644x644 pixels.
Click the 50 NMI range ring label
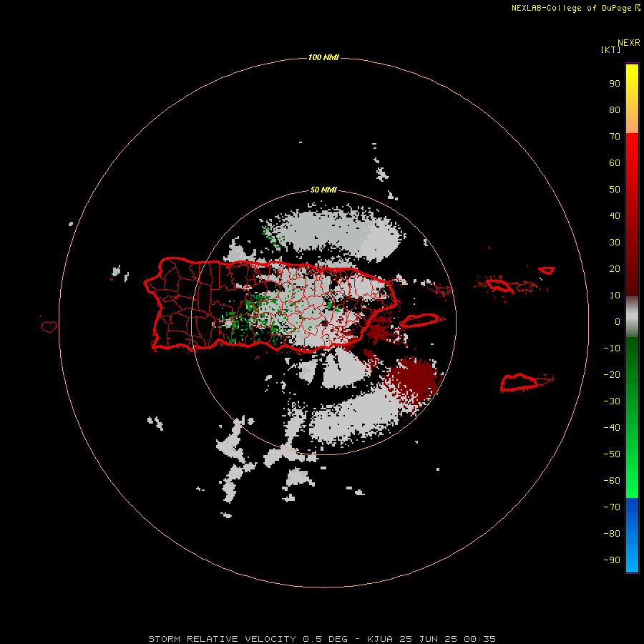(323, 190)
